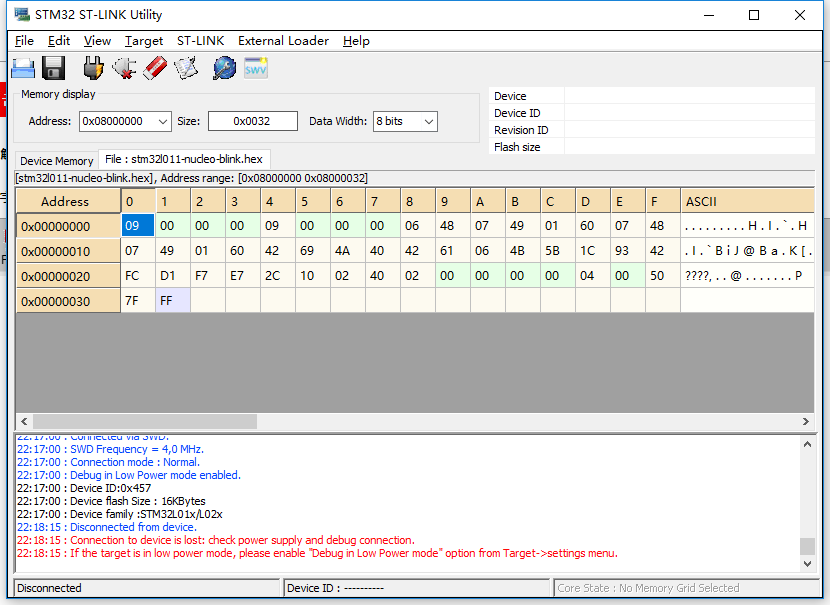Click the log panel scroll down arrow

point(807,564)
